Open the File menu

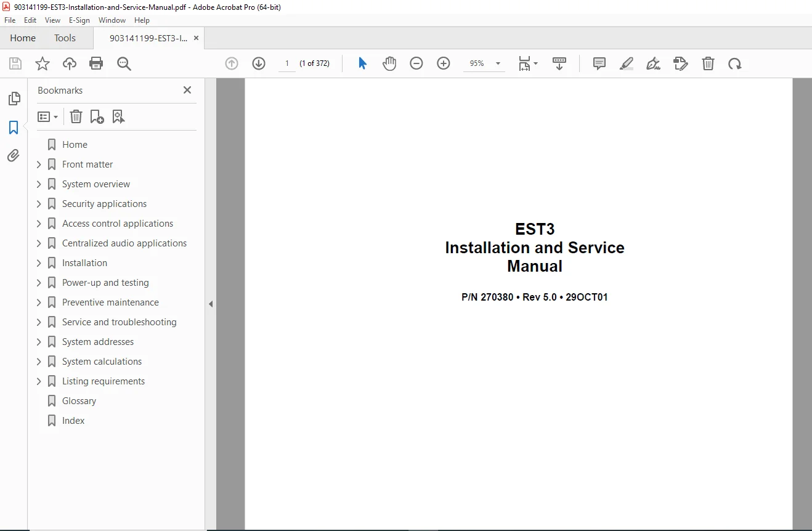point(10,20)
